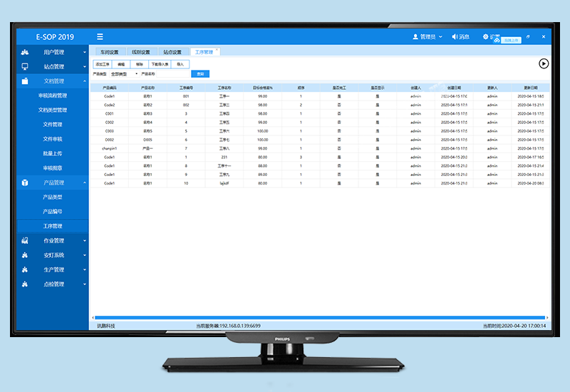570x392 pixels.
Task: Click the blue 查询 search button
Action: click(200, 73)
